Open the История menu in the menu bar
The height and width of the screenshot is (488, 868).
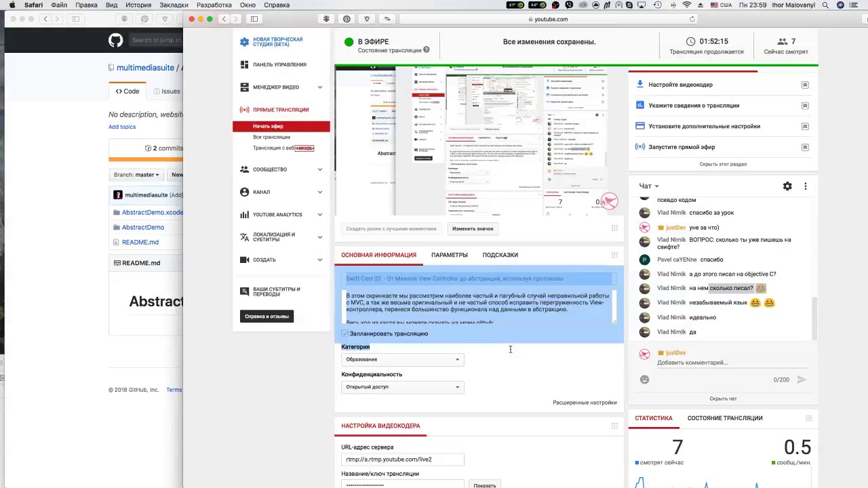point(138,5)
